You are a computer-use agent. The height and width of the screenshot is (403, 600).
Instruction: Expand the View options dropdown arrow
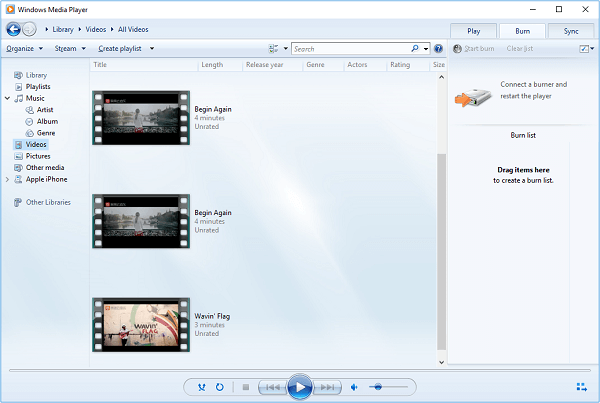[x=285, y=49]
